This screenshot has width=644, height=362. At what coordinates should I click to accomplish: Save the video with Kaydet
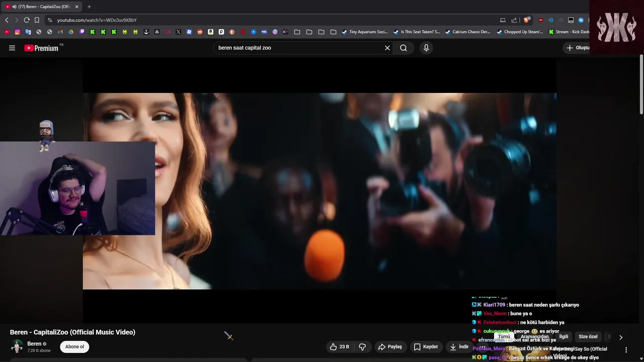(x=426, y=346)
